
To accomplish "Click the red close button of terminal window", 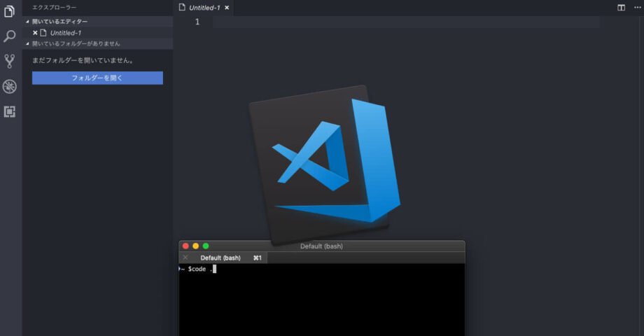I will (185, 246).
